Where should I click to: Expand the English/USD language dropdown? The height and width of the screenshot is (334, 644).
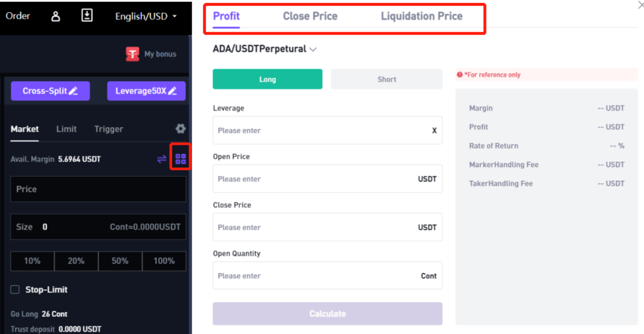[146, 16]
